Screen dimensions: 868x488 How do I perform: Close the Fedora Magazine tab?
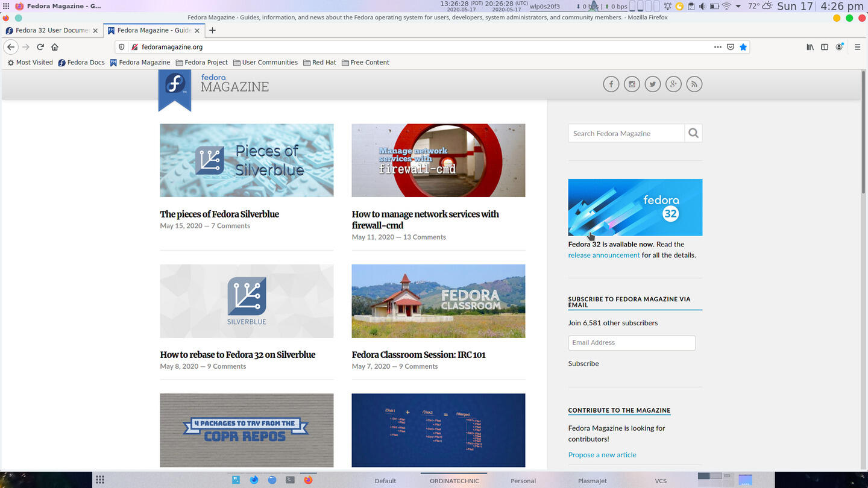click(197, 30)
